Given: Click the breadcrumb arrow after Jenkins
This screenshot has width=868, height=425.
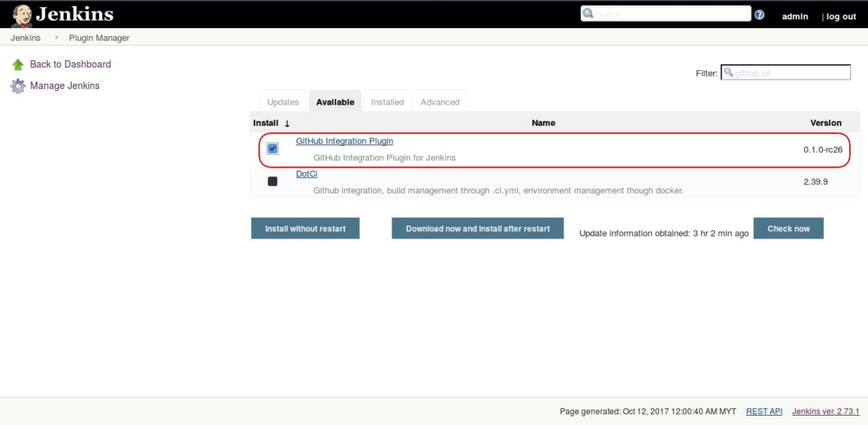Looking at the screenshot, I should tap(56, 38).
